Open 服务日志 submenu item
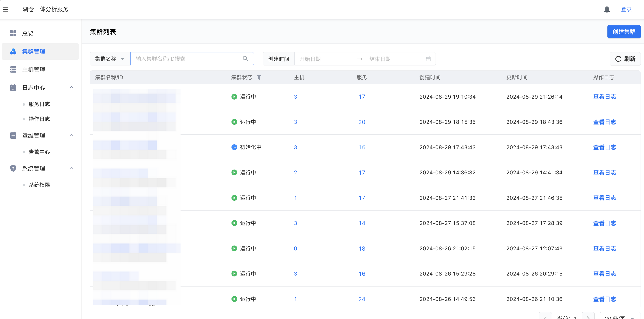This screenshot has width=644, height=319. click(x=39, y=104)
